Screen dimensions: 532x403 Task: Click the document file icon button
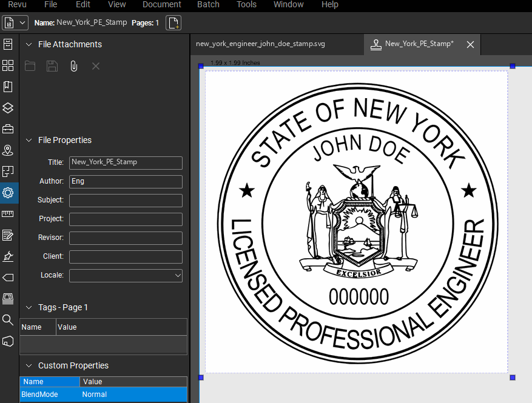(x=9, y=23)
